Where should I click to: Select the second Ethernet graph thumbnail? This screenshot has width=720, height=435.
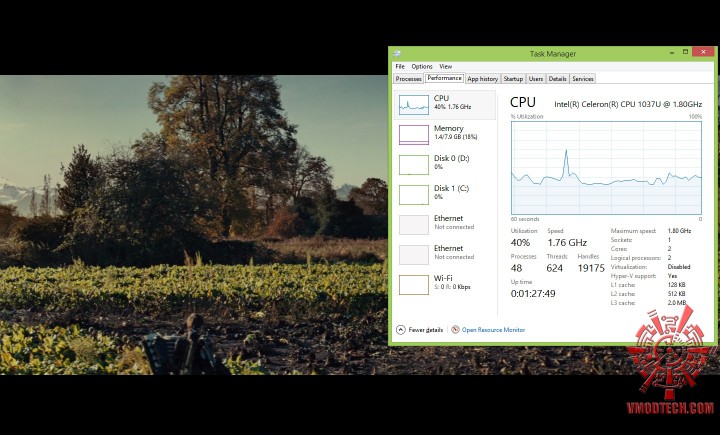[414, 255]
